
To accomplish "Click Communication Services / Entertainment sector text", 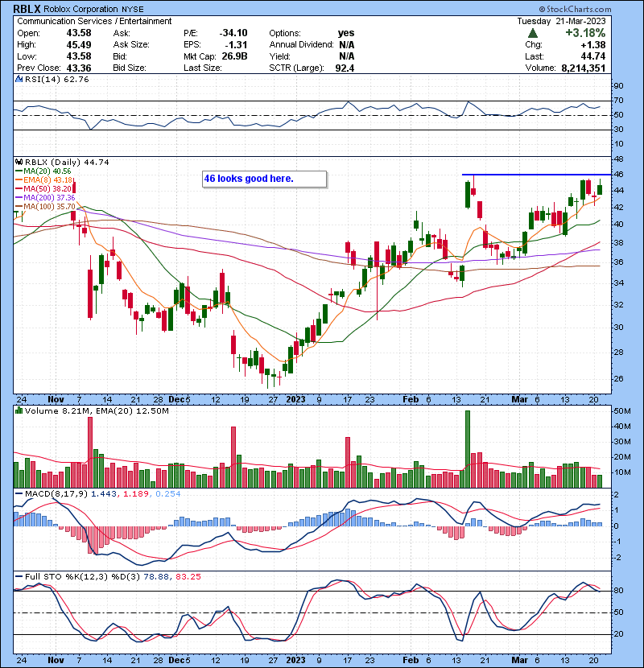I will (x=94, y=21).
